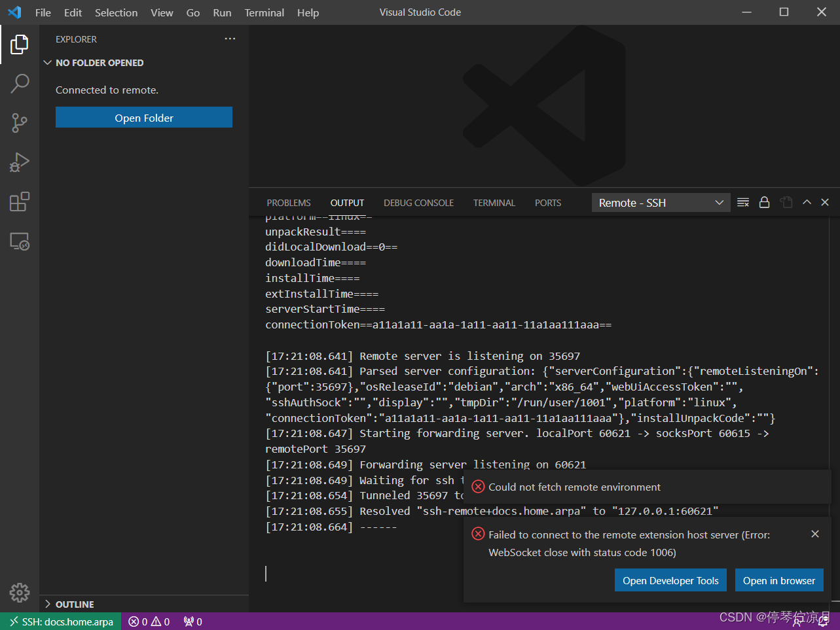Switch to the Debug Console tab
Image resolution: width=840 pixels, height=630 pixels.
pos(418,203)
